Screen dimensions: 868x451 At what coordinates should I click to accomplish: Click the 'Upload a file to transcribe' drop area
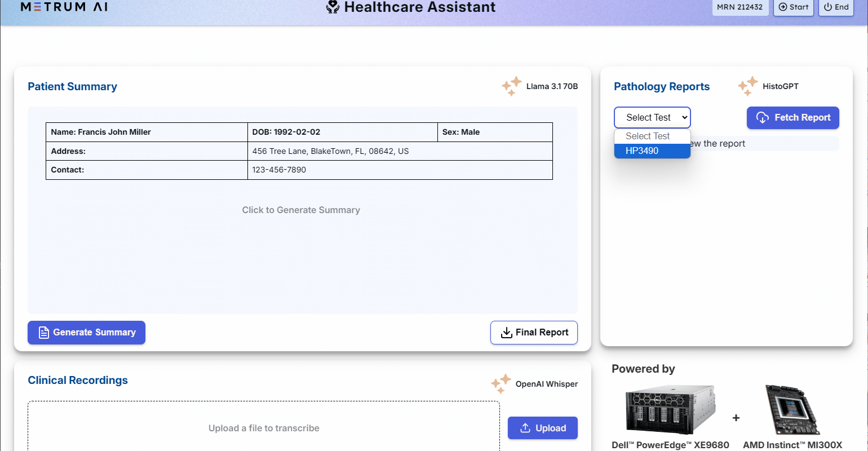264,426
